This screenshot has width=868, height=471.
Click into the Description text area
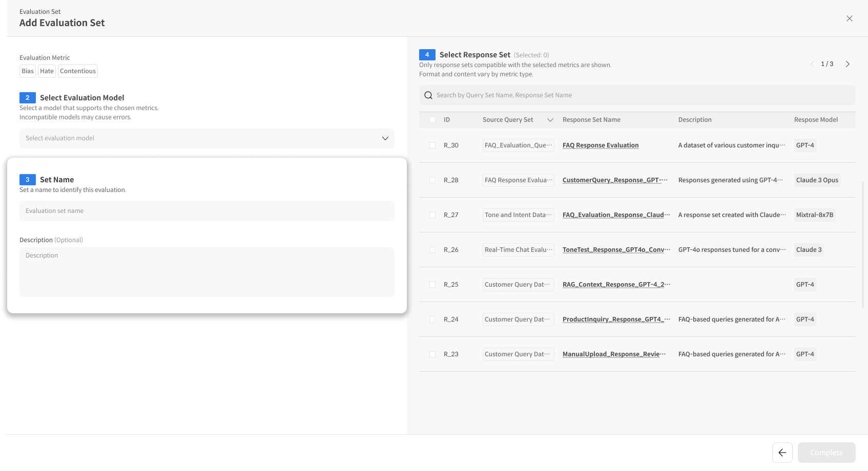[x=206, y=272]
